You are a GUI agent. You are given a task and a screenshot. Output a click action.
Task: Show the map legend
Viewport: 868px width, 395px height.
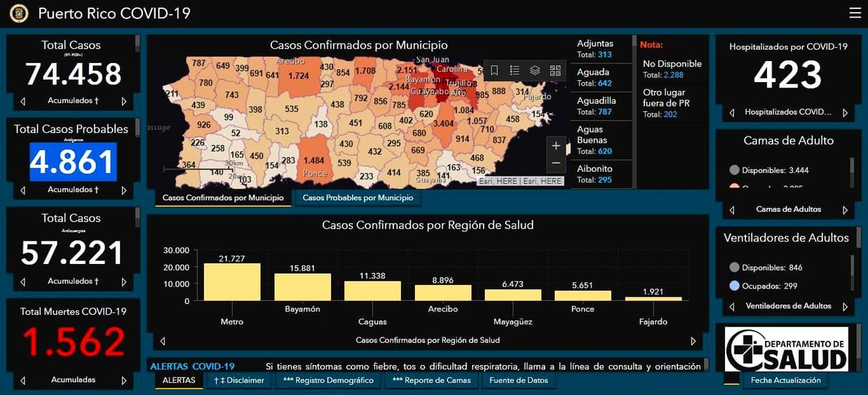(514, 70)
